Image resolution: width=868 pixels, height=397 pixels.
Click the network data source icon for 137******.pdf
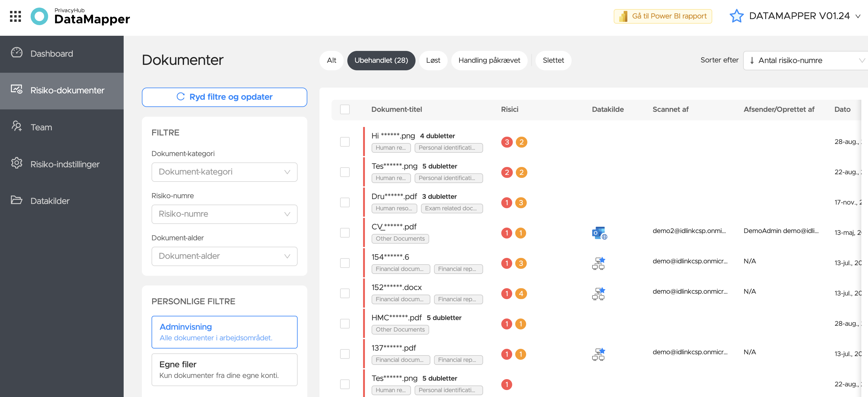(x=599, y=354)
